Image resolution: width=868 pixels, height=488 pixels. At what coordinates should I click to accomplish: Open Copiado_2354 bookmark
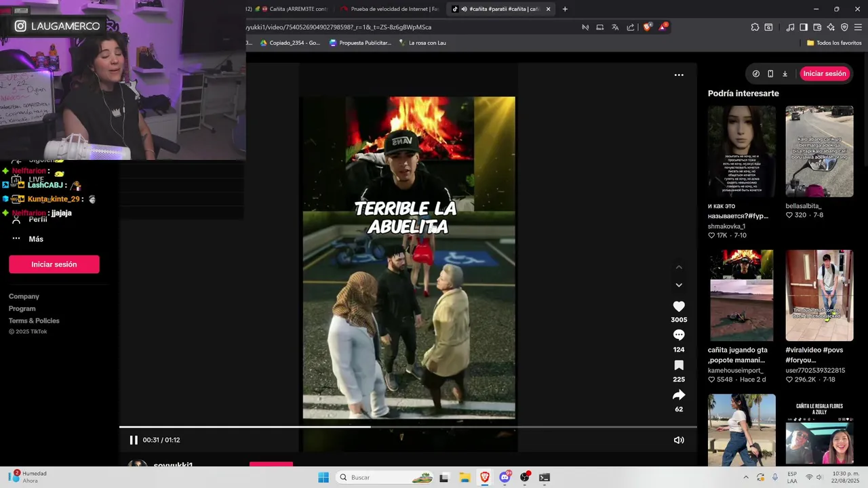coord(290,43)
